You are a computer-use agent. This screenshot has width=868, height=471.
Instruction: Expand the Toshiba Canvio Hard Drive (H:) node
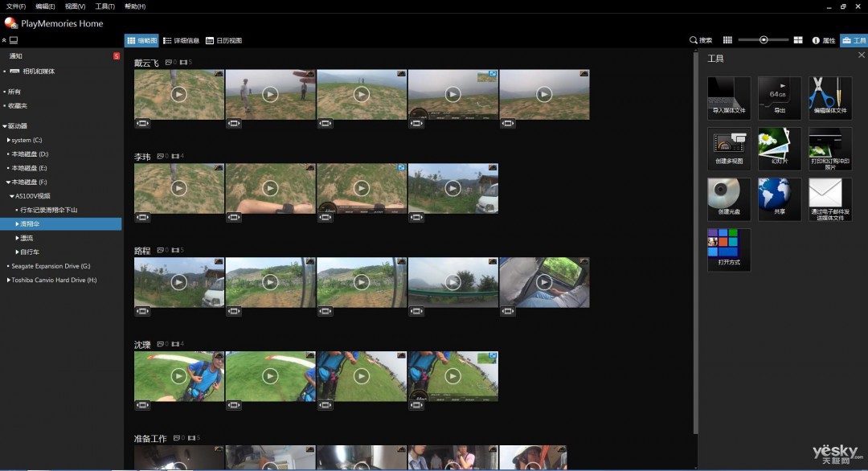coord(8,280)
